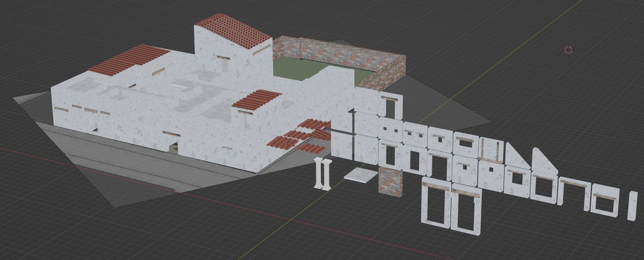The height and width of the screenshot is (260, 644).
Task: Select the narrow white post at the row's end
Action: point(632,205)
